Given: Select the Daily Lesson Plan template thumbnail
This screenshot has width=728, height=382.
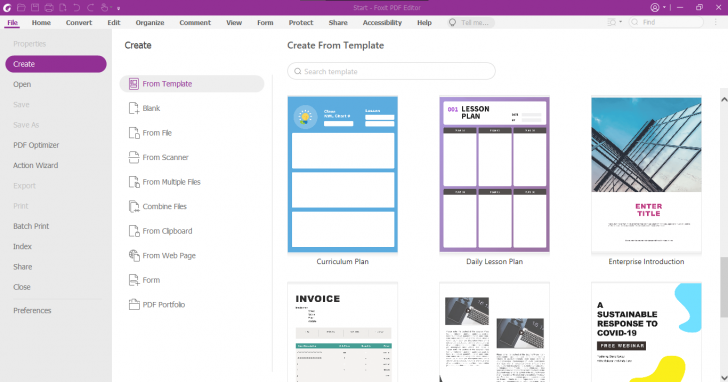Looking at the screenshot, I should coord(494,175).
